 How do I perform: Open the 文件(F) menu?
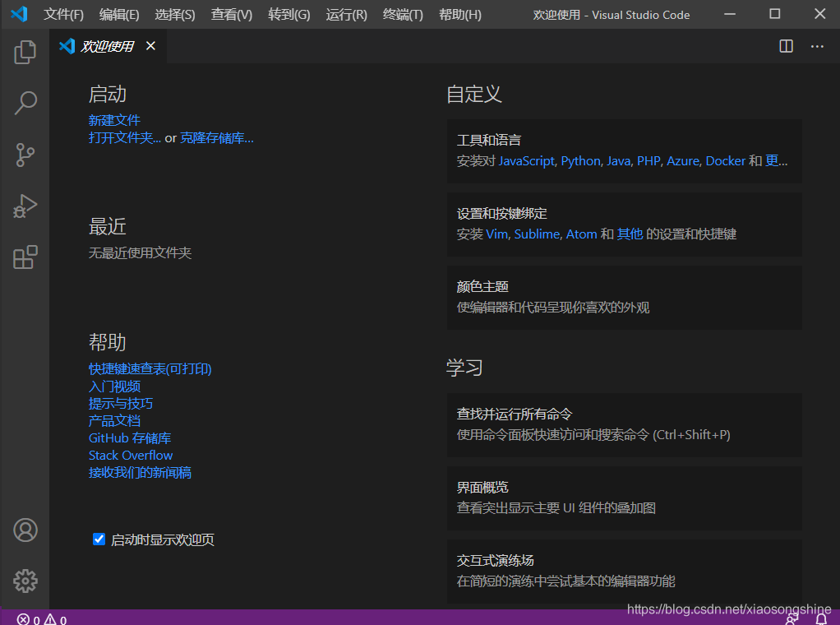point(63,15)
